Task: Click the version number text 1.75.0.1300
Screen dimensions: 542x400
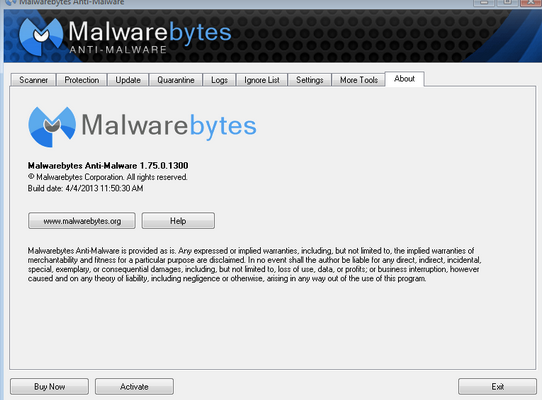Action: [164, 166]
